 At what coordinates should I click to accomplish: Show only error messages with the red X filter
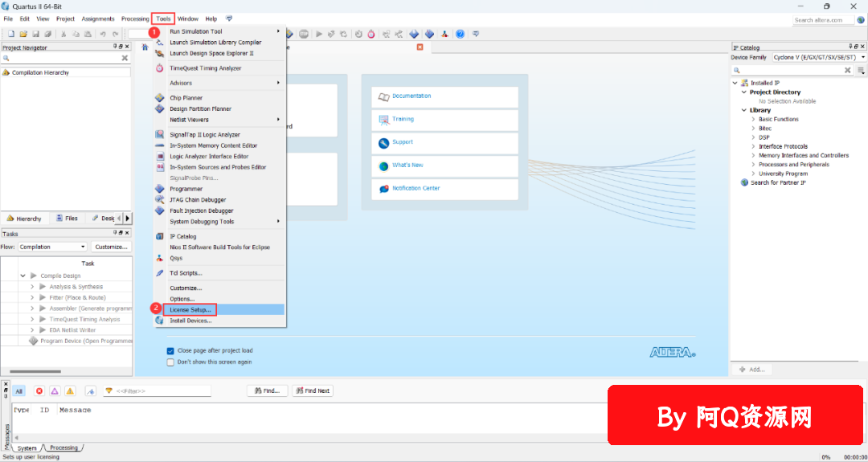pyautogui.click(x=39, y=390)
